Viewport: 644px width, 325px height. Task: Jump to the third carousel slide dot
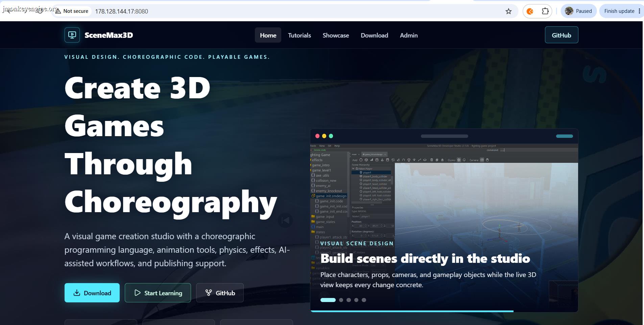tap(349, 300)
